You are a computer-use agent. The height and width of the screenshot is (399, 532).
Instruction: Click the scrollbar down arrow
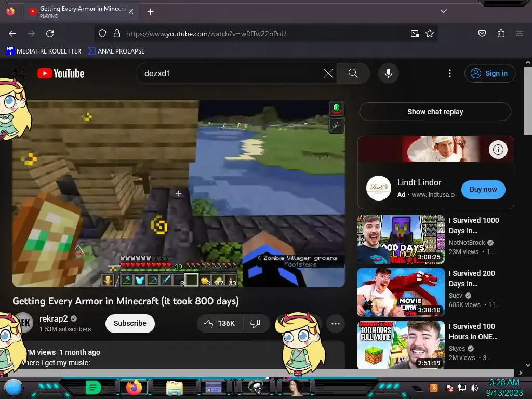click(x=528, y=365)
